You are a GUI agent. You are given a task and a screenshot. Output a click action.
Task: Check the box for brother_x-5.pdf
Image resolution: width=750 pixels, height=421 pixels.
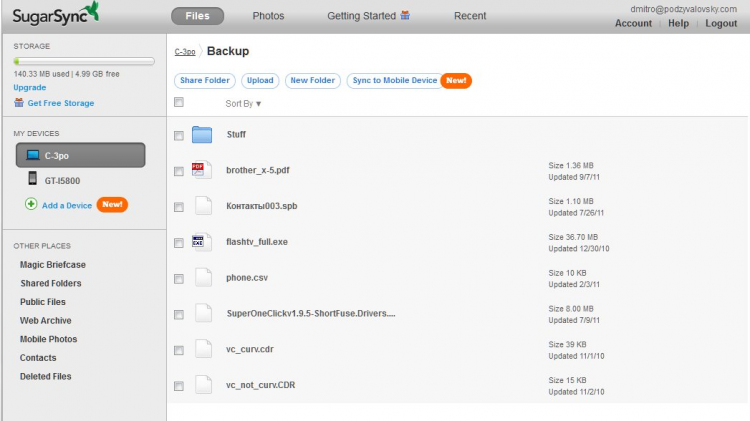click(x=179, y=171)
